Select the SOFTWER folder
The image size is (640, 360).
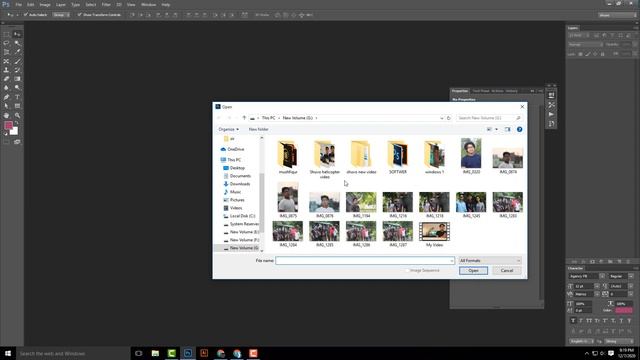[398, 157]
